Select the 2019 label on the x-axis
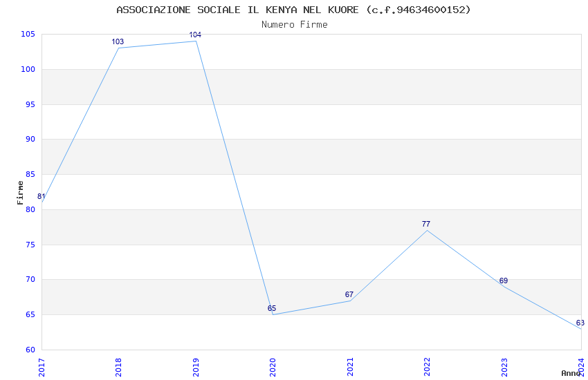This screenshot has height=380, width=588. 196,368
